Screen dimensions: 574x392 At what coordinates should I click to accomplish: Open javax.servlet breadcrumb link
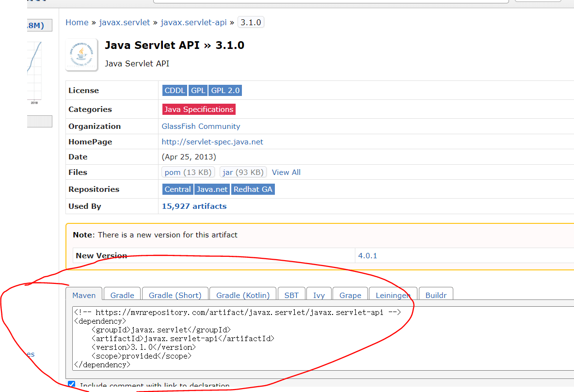click(x=125, y=22)
